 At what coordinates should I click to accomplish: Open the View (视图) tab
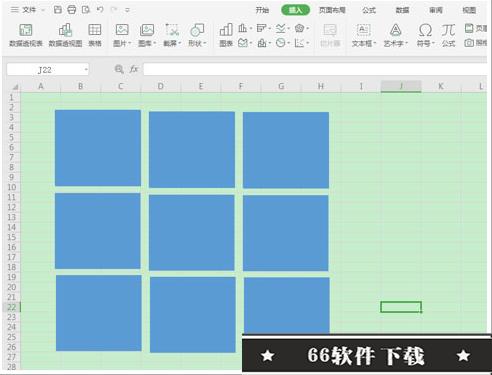click(x=469, y=10)
